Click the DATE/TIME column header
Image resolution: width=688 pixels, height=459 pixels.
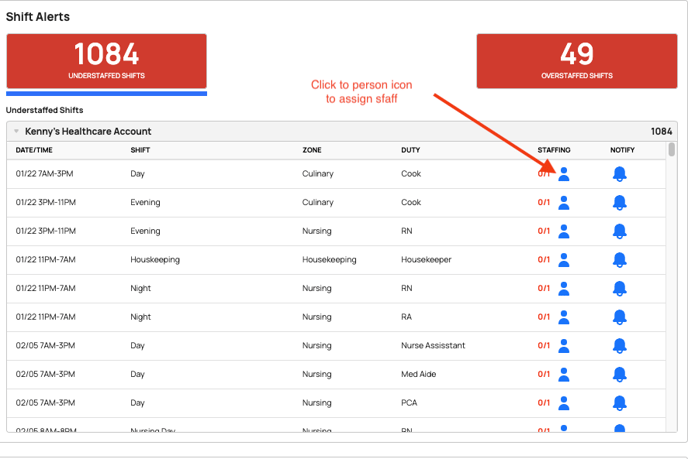click(x=34, y=150)
